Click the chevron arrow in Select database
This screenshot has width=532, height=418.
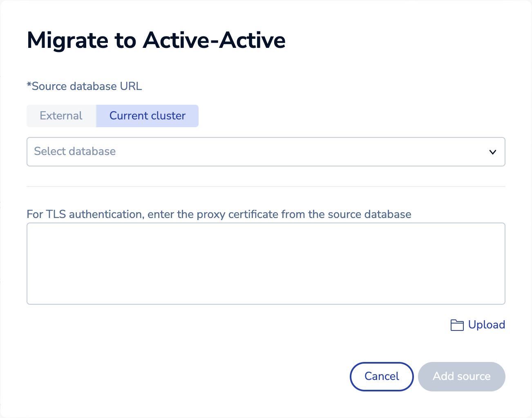pyautogui.click(x=493, y=152)
